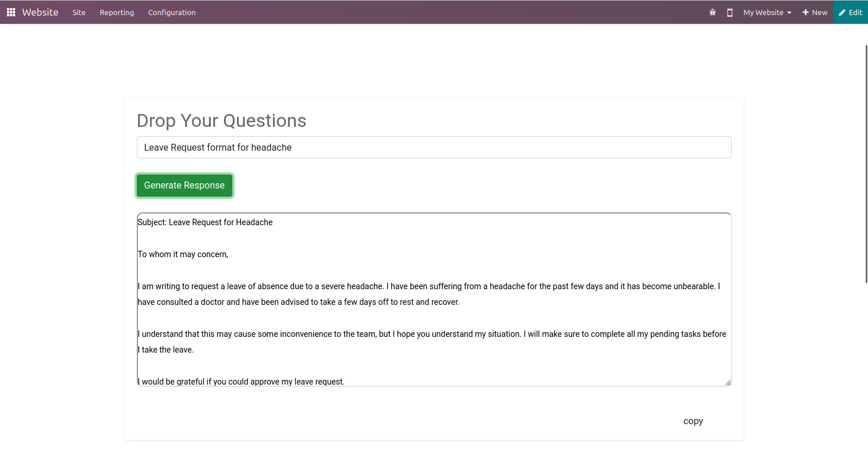Expand the My Website dropdown
The width and height of the screenshot is (868, 455).
click(767, 12)
